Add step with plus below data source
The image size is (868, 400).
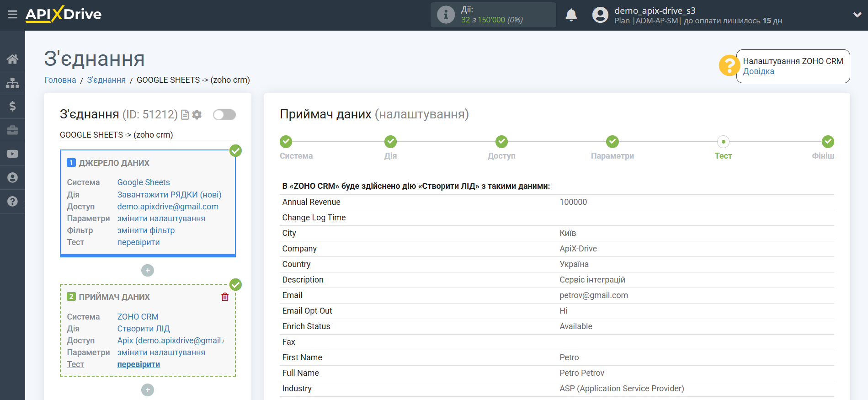tap(148, 271)
